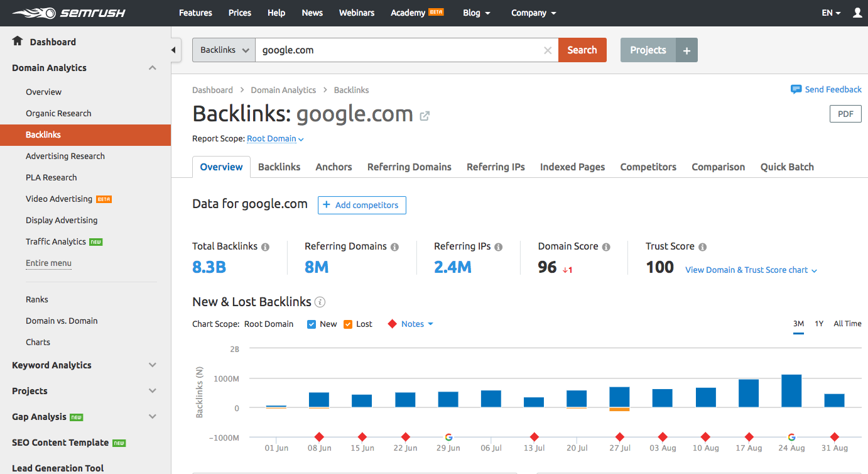Click the red note marker at 31 Aug

[x=834, y=437]
